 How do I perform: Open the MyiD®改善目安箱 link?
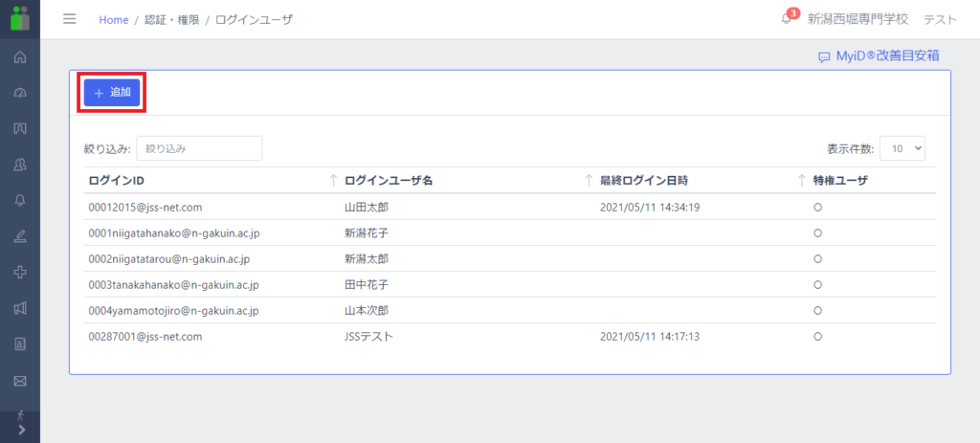(x=879, y=56)
